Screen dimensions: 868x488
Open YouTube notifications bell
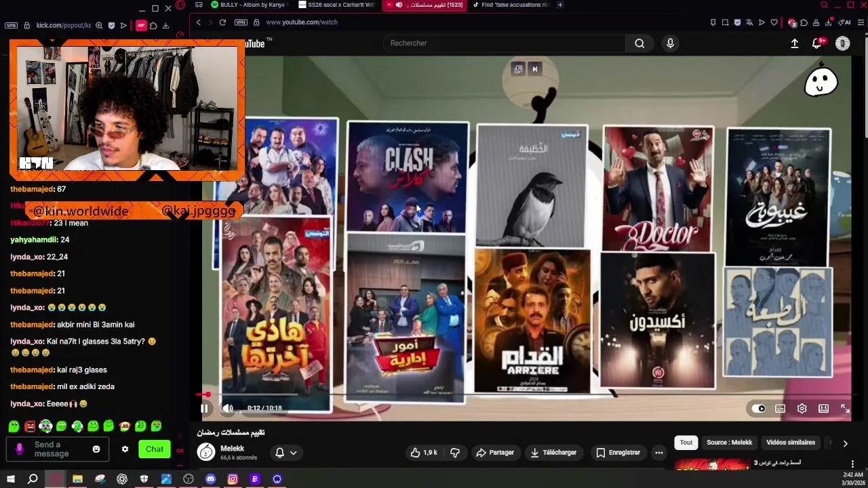(817, 43)
